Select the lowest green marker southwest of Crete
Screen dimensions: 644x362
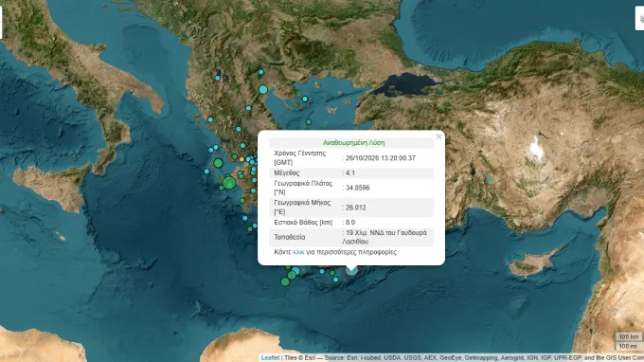pyautogui.click(x=285, y=281)
